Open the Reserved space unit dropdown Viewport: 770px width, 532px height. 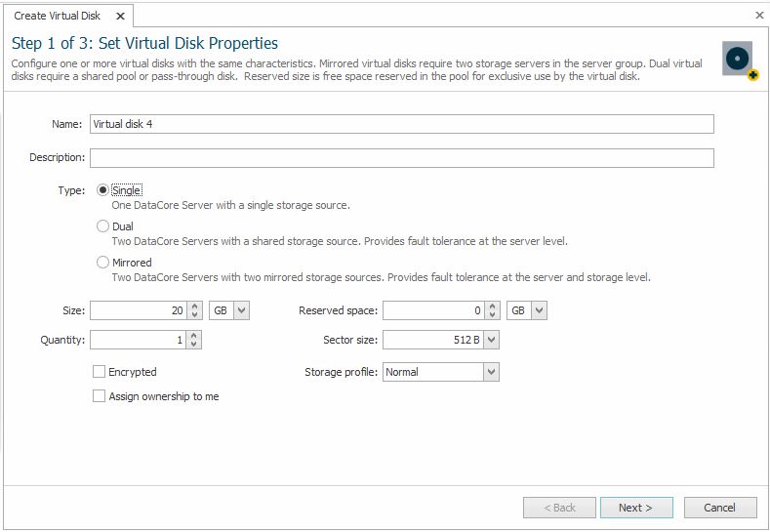538,310
